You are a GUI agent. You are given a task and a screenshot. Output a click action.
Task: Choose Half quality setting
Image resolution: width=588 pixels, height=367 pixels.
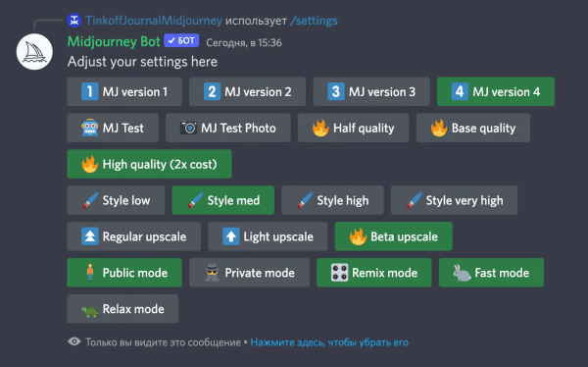(x=353, y=128)
